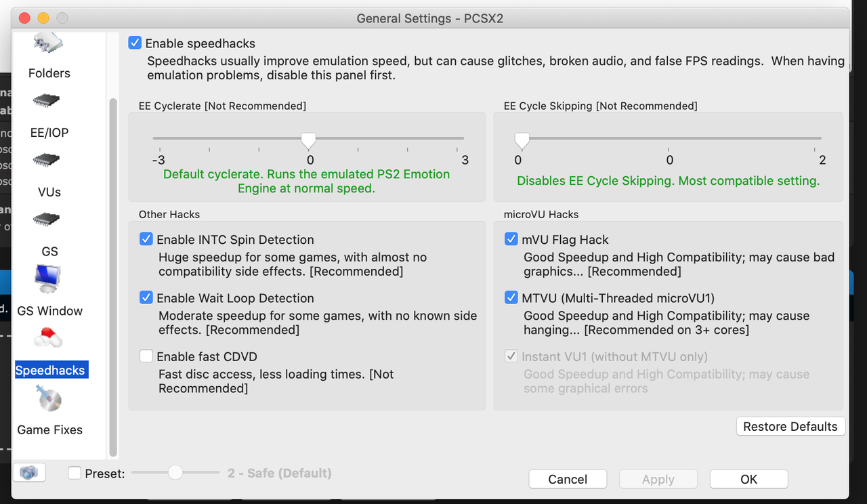The image size is (867, 504).
Task: Click the 'Other Hacks' group heading
Action: (x=169, y=214)
